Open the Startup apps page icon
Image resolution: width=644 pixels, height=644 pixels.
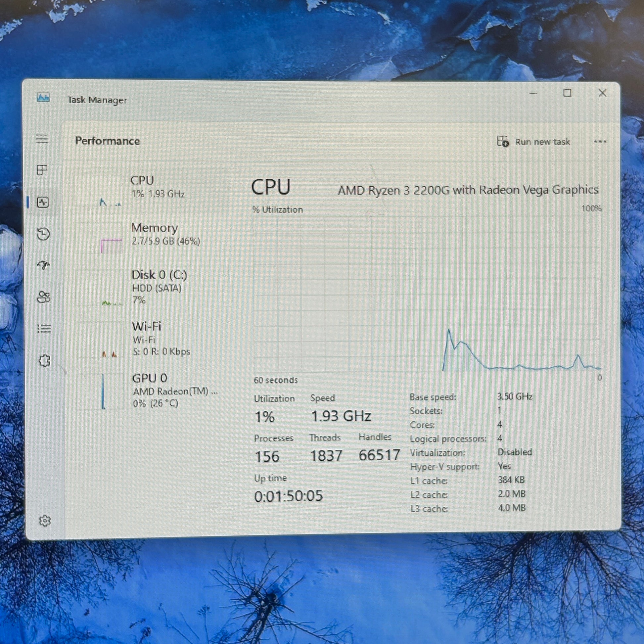[43, 265]
